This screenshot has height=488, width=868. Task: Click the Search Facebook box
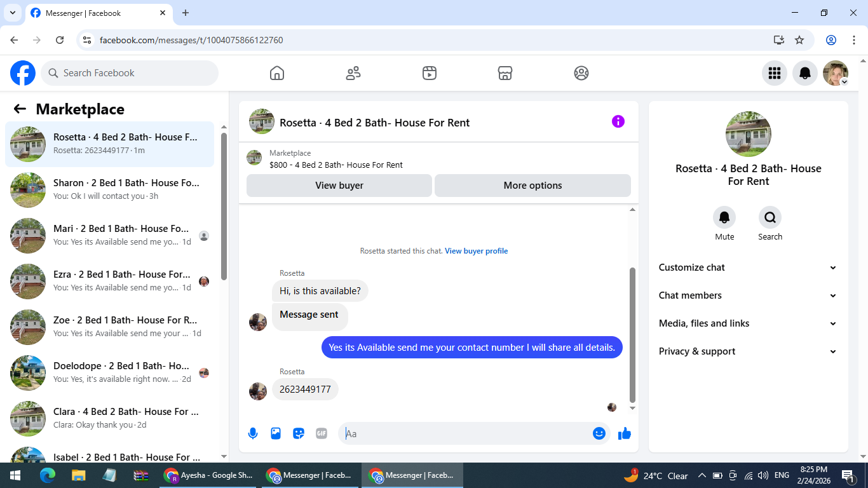(130, 73)
